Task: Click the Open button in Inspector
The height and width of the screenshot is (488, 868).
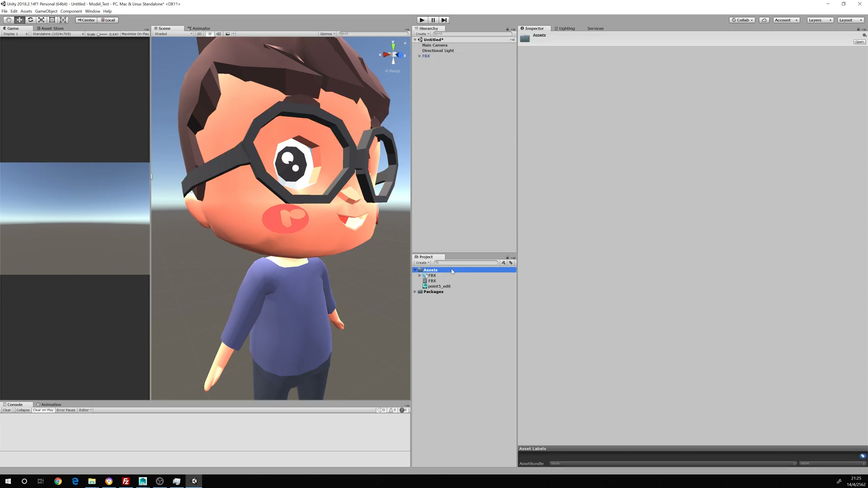Action: tap(859, 42)
